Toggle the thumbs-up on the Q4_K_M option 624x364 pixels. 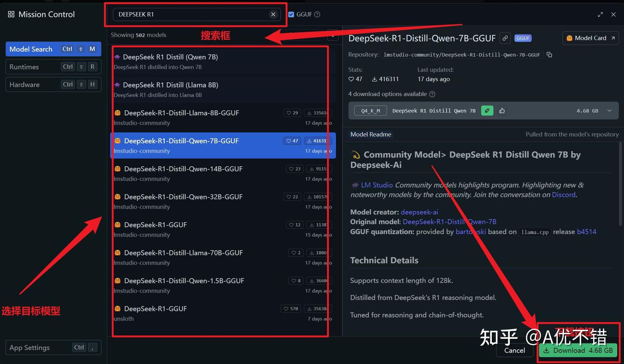[502, 110]
